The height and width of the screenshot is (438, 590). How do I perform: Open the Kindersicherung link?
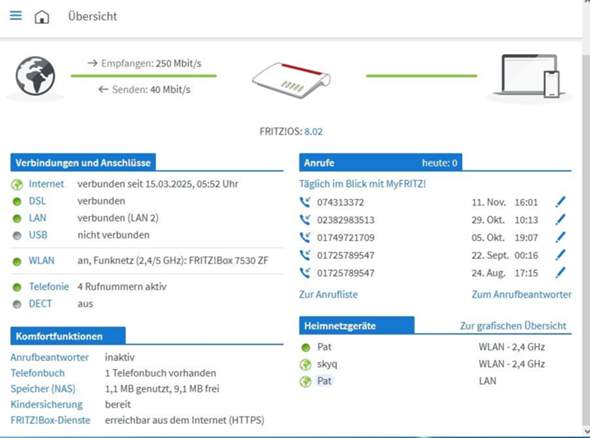click(47, 405)
